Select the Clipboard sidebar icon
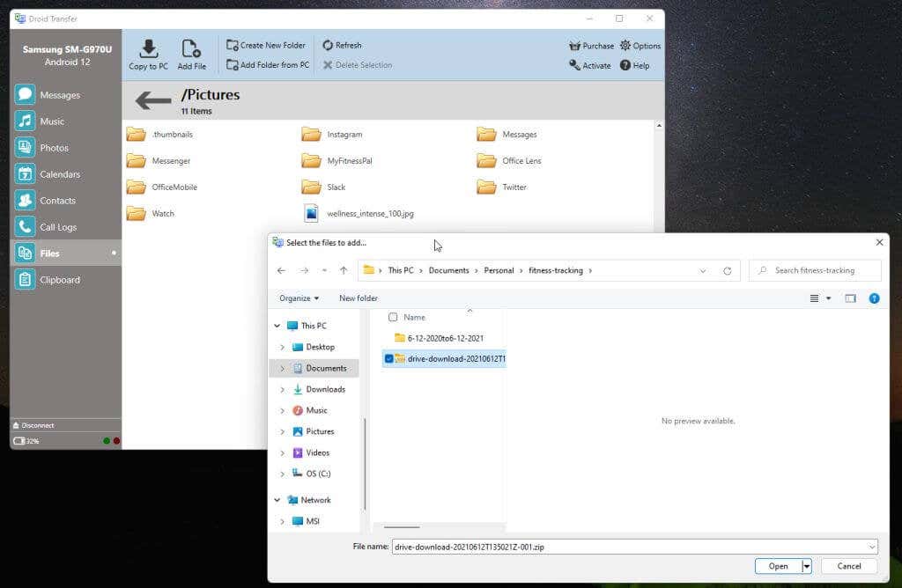The height and width of the screenshot is (588, 902). 26,279
